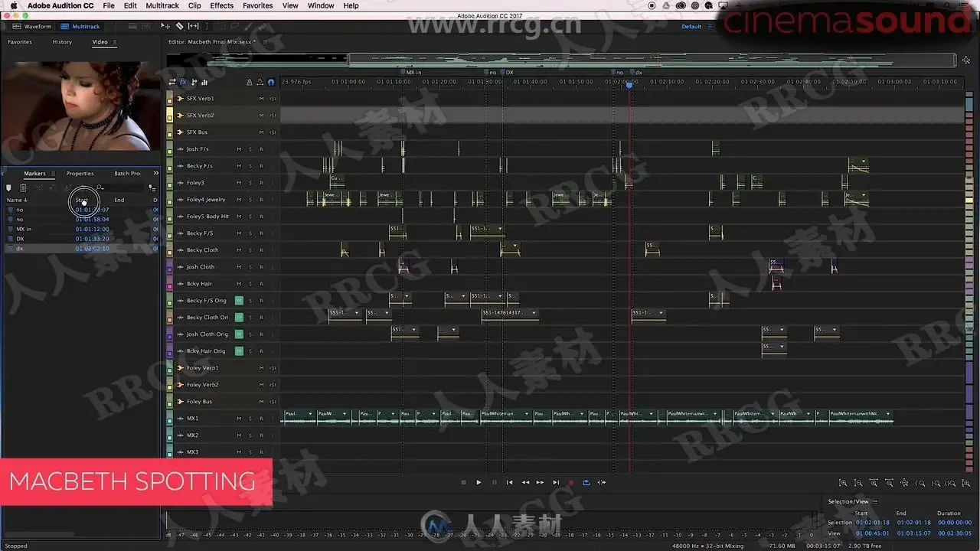Open the marker search options dropdown

click(x=100, y=187)
